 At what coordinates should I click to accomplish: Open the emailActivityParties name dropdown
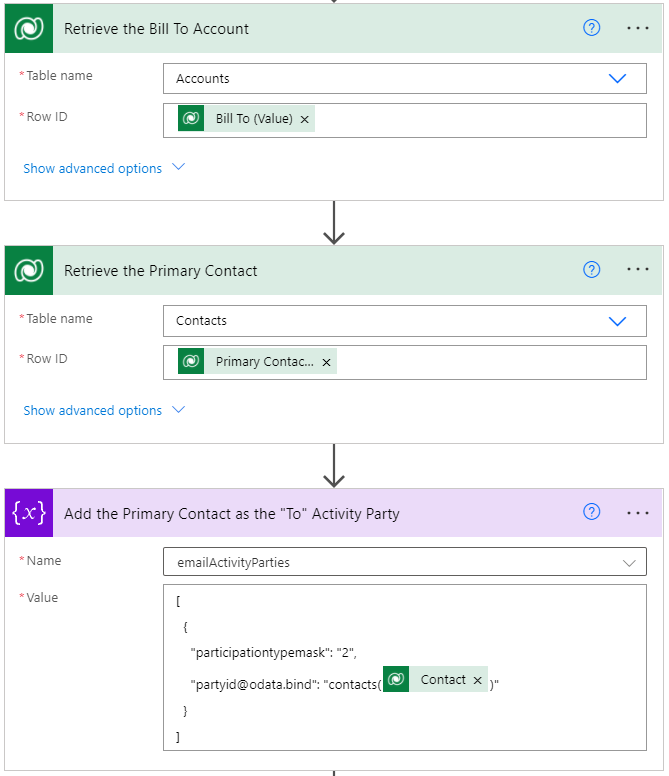[628, 563]
